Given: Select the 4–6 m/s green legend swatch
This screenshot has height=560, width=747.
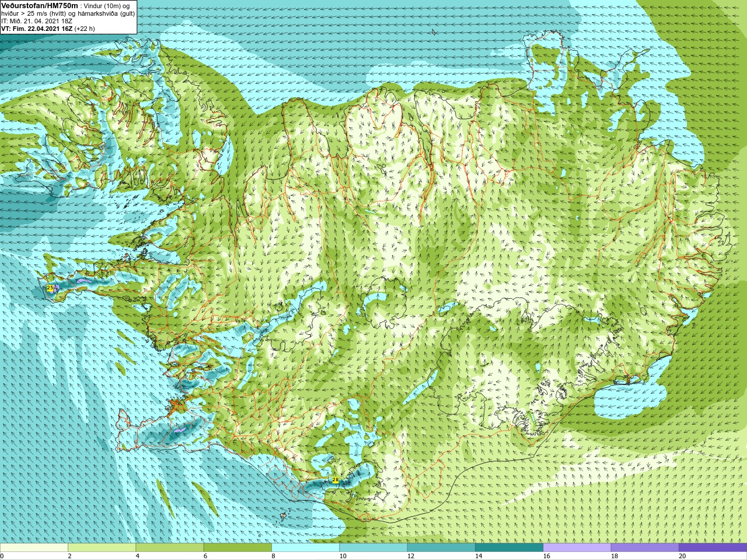Looking at the screenshot, I should point(169,548).
